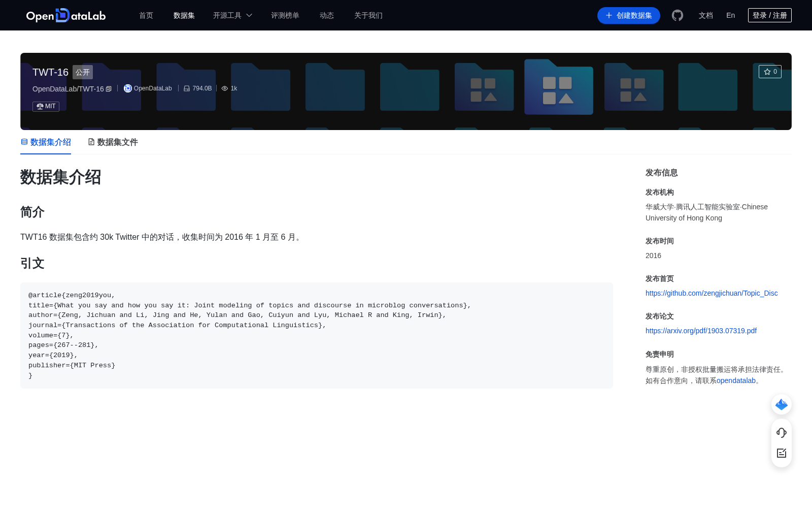Click the BibTeX citation code block
The width and height of the screenshot is (812, 508).
(317, 335)
